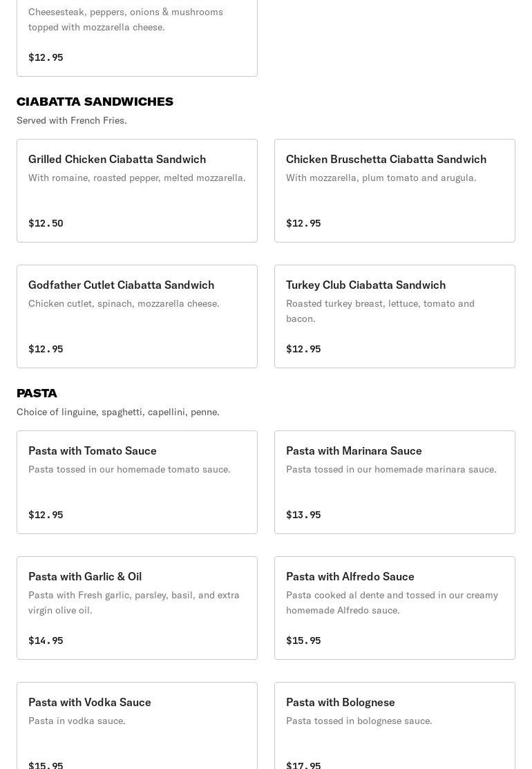Open the Grilled Chicken Ciabatta Sandwich item
532x769 pixels.
coord(137,190)
